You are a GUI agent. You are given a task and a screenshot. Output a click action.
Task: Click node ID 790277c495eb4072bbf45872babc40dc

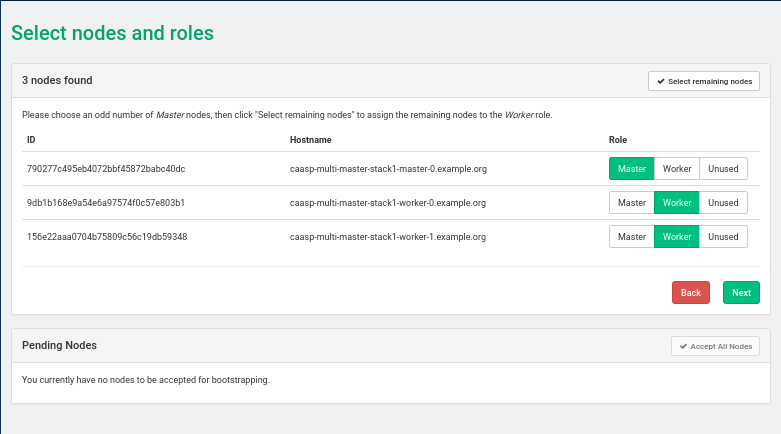[x=106, y=169]
